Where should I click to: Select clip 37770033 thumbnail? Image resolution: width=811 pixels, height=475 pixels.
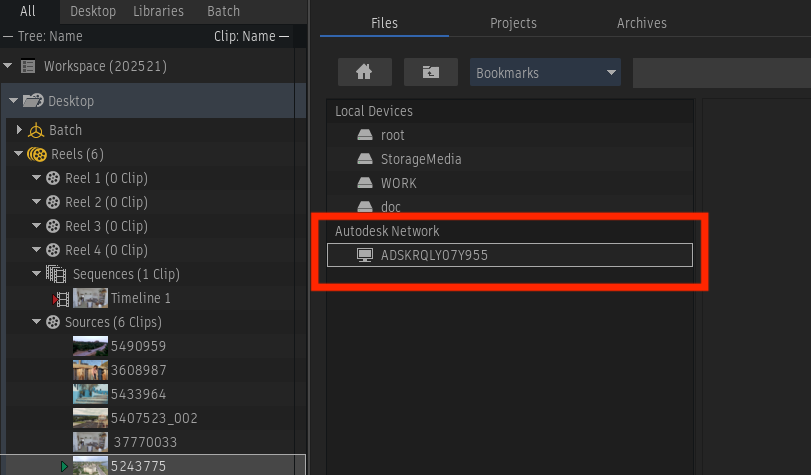[91, 442]
